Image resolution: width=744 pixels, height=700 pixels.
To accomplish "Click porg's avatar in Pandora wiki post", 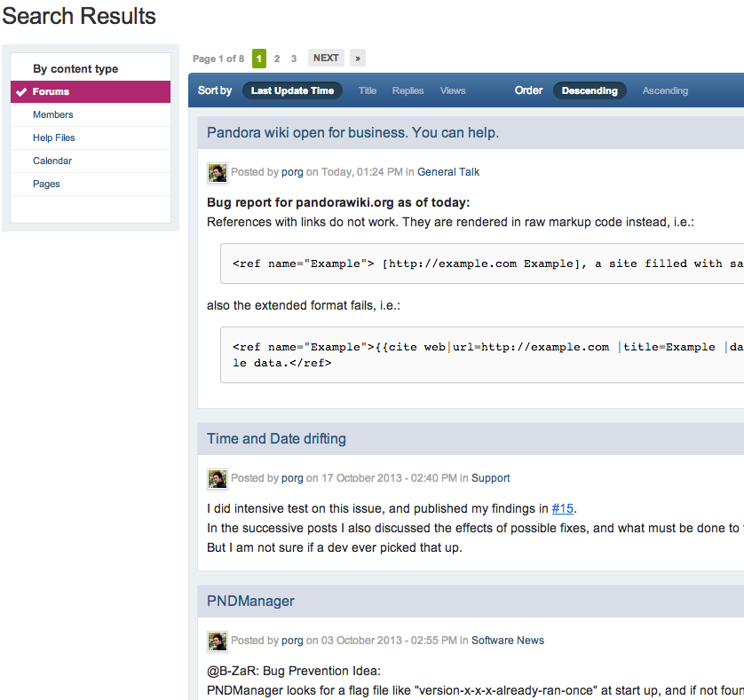I will [x=218, y=173].
